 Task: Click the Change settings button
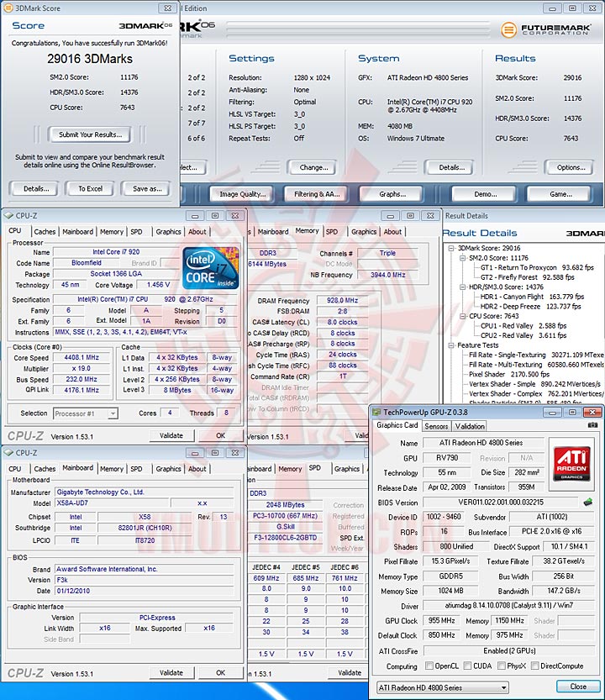[x=313, y=167]
